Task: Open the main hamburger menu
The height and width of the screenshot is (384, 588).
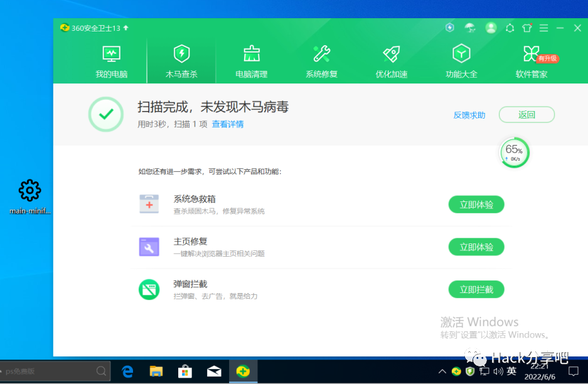Action: tap(543, 28)
